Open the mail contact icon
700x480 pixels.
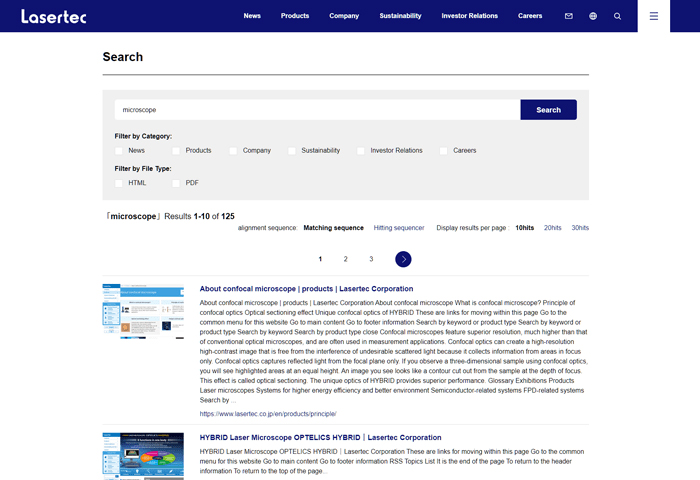(x=569, y=16)
